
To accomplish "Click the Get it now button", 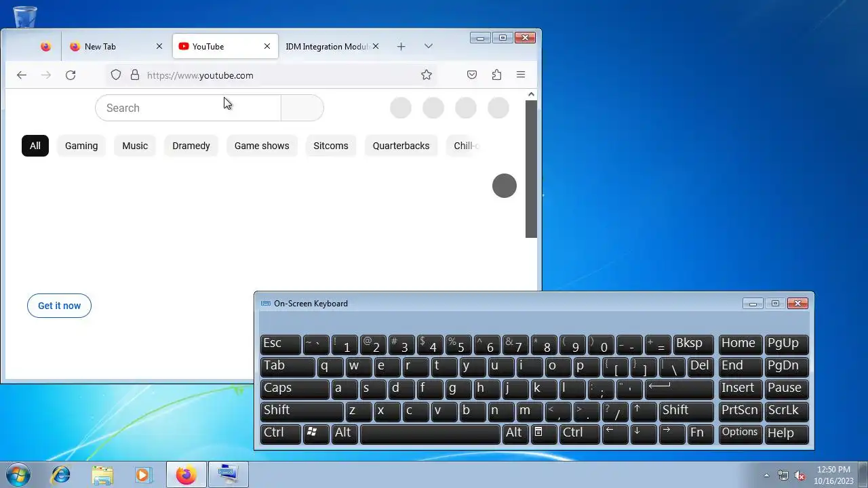I will 59,306.
